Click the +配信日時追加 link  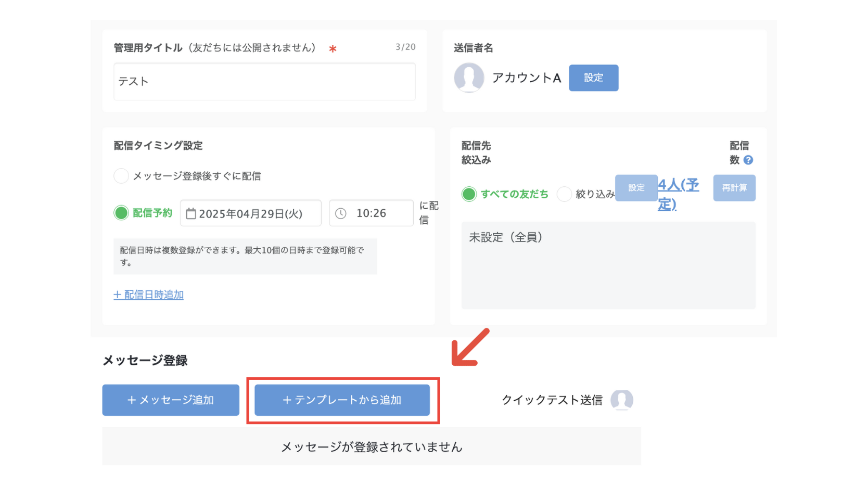(148, 295)
